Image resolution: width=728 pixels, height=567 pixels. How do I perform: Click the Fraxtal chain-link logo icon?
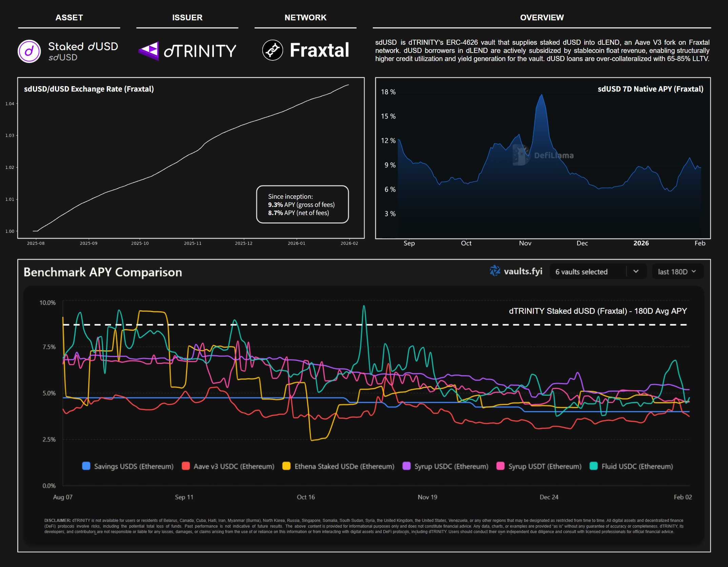click(x=272, y=50)
